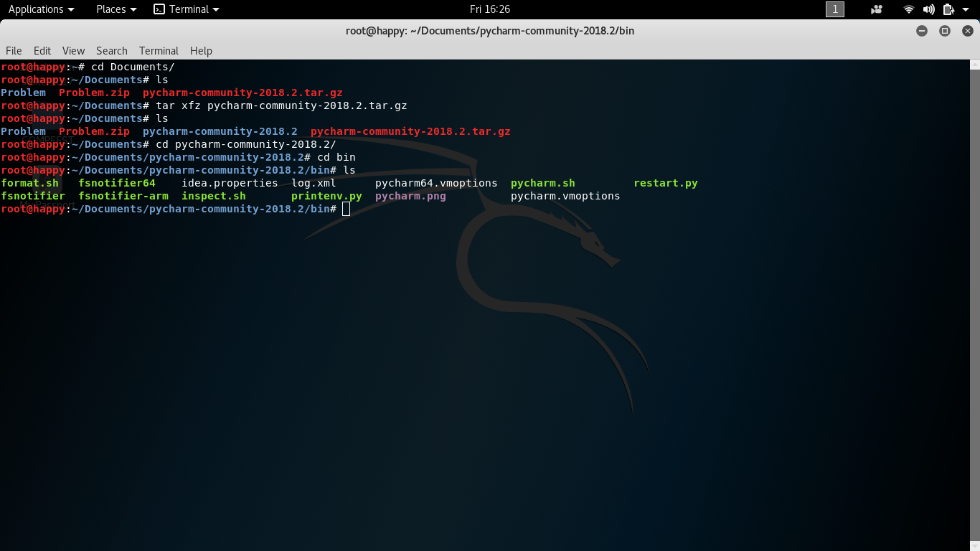This screenshot has width=980, height=551.
Task: Open the Terminal menu in menu bar
Action: [159, 51]
